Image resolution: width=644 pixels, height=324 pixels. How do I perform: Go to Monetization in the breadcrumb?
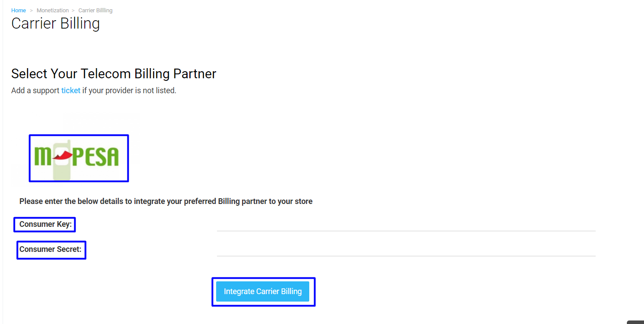coord(53,10)
